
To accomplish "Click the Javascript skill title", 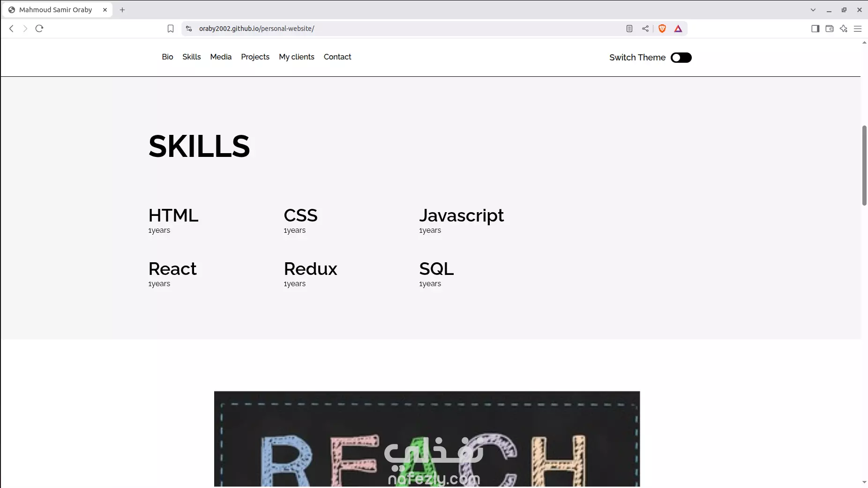I will (x=461, y=216).
